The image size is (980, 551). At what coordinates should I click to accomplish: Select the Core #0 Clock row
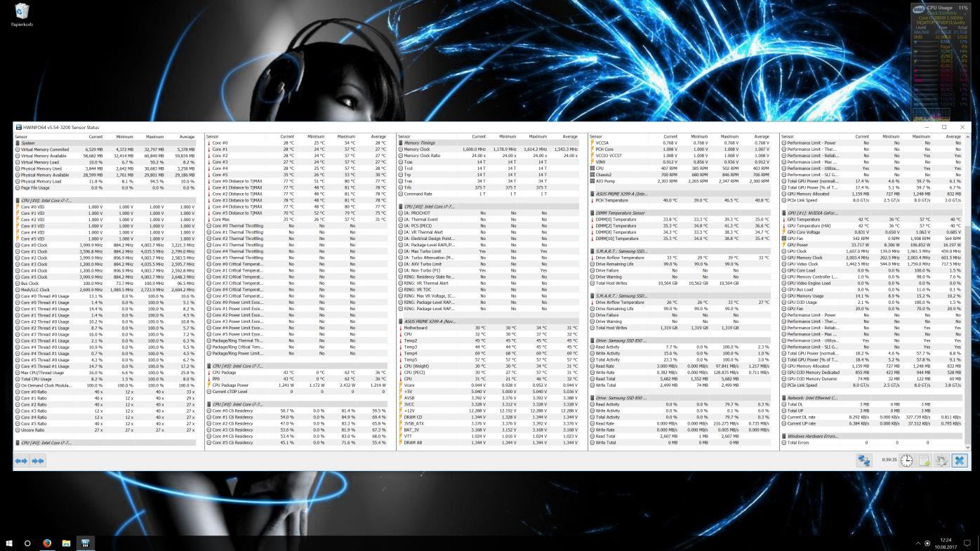105,245
